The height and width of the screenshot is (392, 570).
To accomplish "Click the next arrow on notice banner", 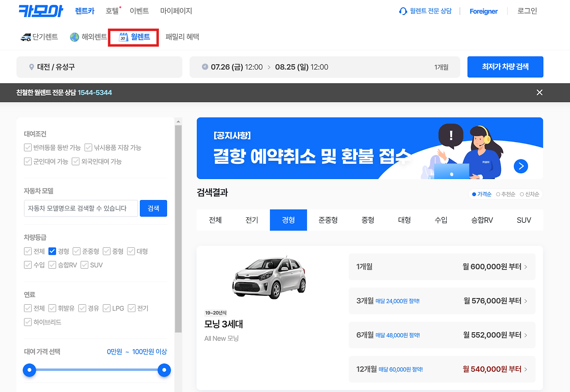I will [x=521, y=166].
